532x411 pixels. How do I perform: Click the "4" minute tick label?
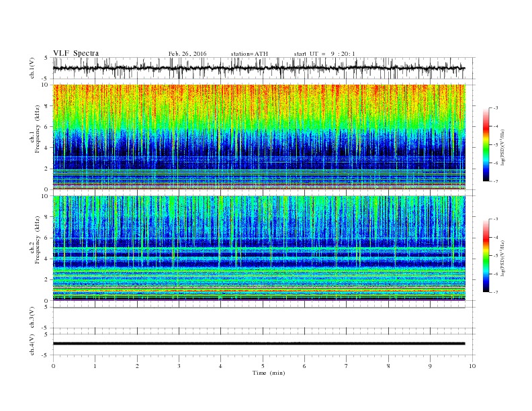tap(220, 366)
